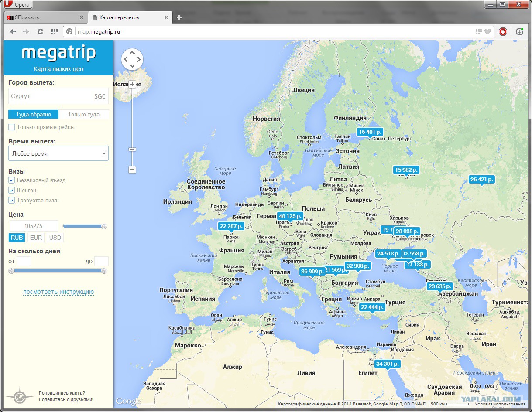Uncheck Безвизовый въезд checkbox
This screenshot has width=532, height=412.
click(12, 180)
